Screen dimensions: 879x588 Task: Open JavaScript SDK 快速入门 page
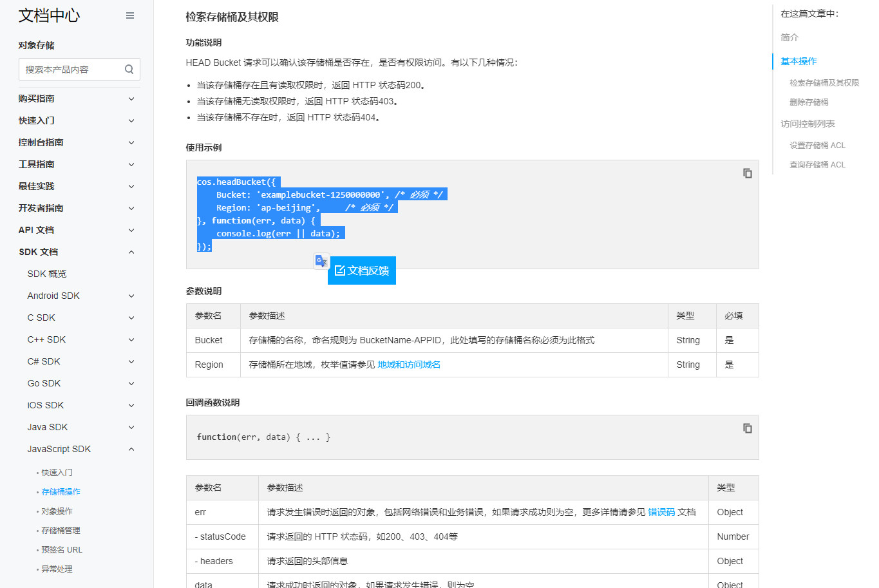pyautogui.click(x=57, y=472)
